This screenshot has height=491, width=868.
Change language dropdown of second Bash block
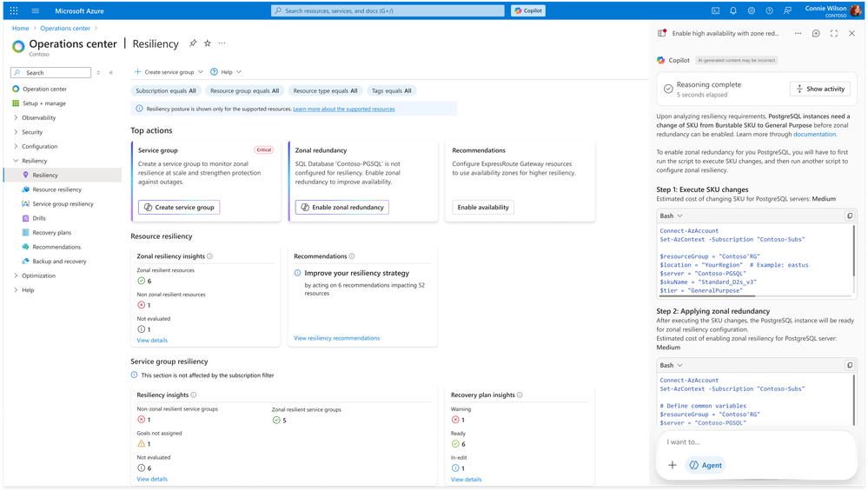[x=671, y=365]
